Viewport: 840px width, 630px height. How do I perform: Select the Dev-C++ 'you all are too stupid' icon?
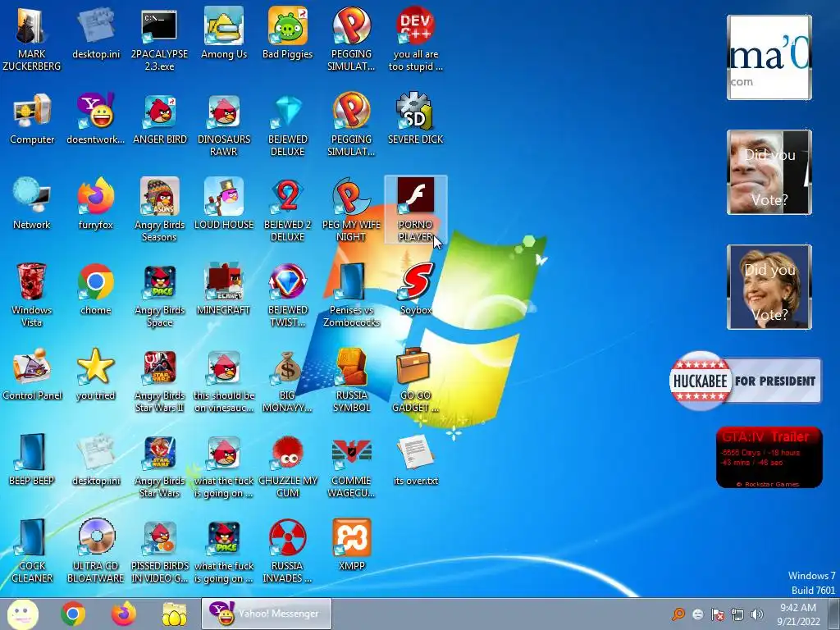pos(416,39)
